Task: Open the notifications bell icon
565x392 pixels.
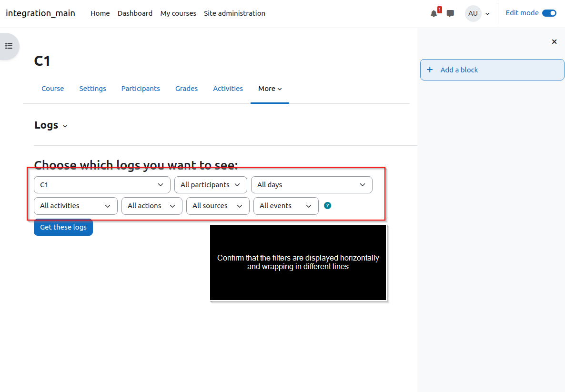Action: tap(434, 14)
